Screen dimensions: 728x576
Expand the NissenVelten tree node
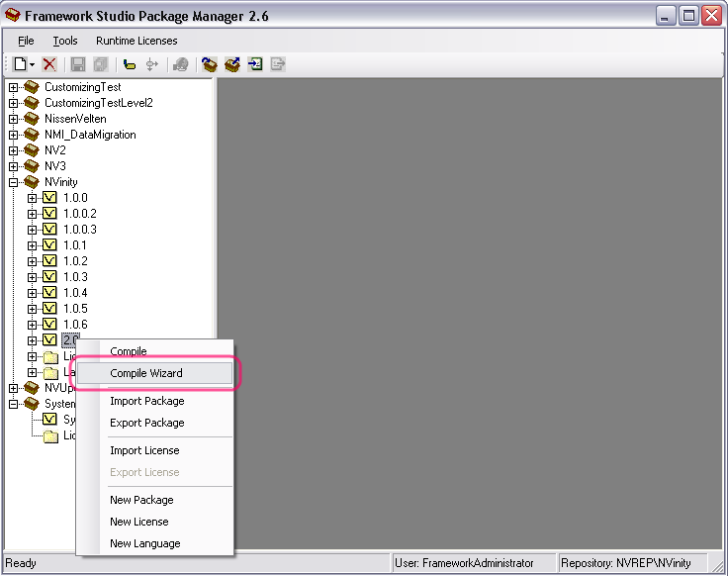point(13,119)
